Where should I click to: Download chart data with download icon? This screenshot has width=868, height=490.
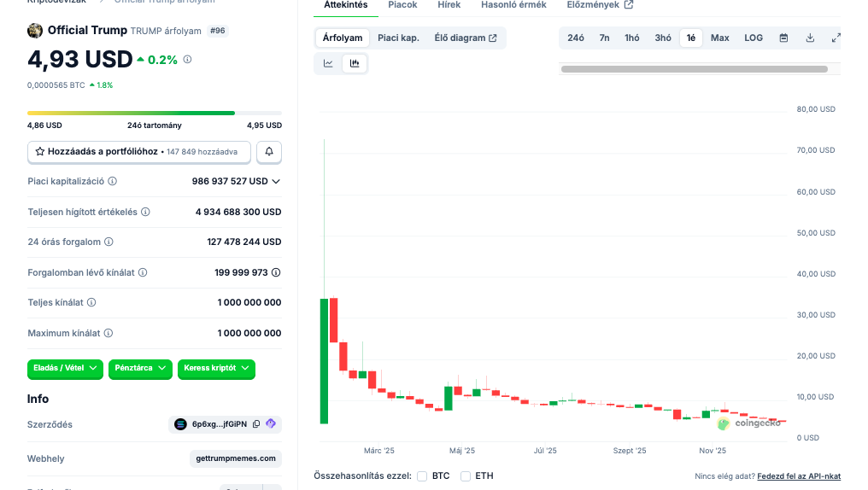(810, 38)
